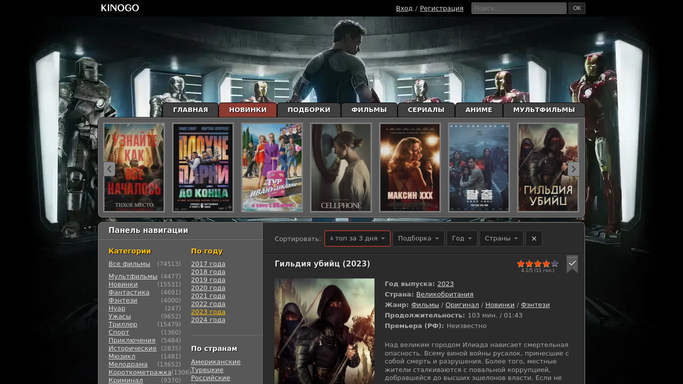The image size is (683, 384).
Task: Open the топ за 3 дня sort dropdown
Action: pyautogui.click(x=357, y=239)
